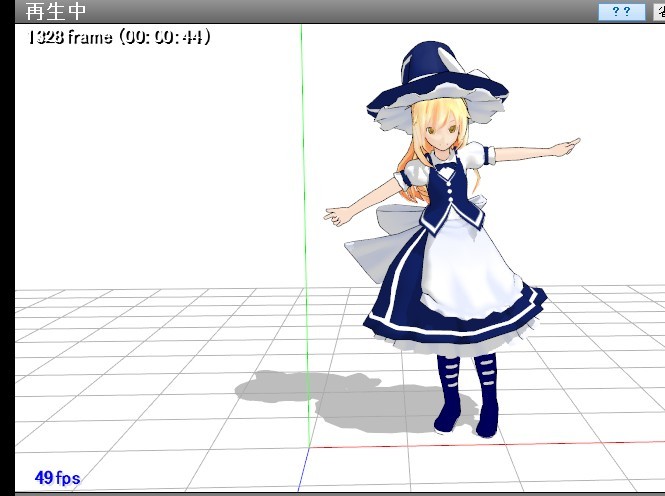Click the '再生中' playback status title
This screenshot has width=665, height=496.
click(56, 11)
